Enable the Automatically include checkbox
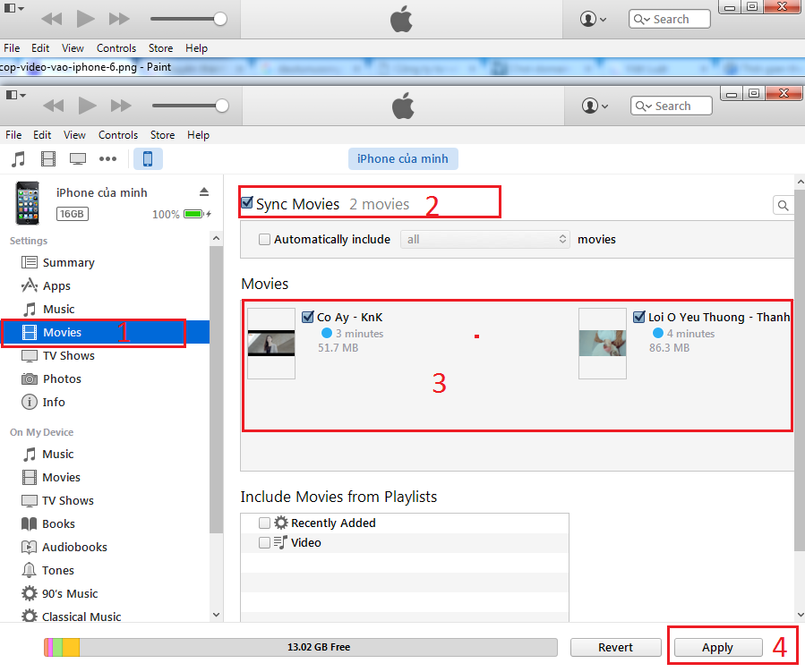Viewport: 805px width, 672px height. pyautogui.click(x=264, y=239)
